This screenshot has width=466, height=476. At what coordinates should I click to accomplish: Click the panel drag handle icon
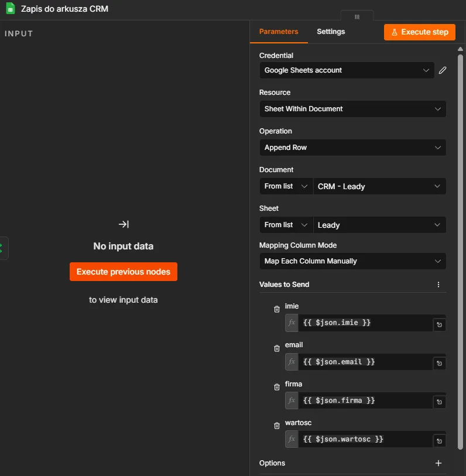pos(357,17)
